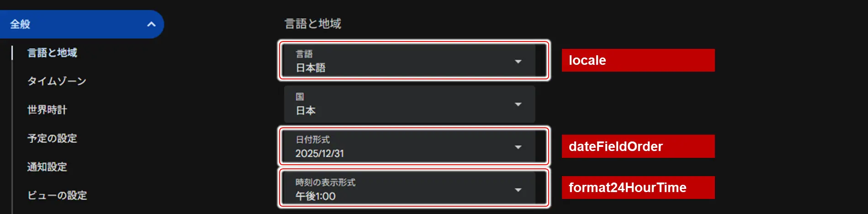Click the arrow on the 言語 dropdown
This screenshot has width=868, height=214.
click(518, 61)
